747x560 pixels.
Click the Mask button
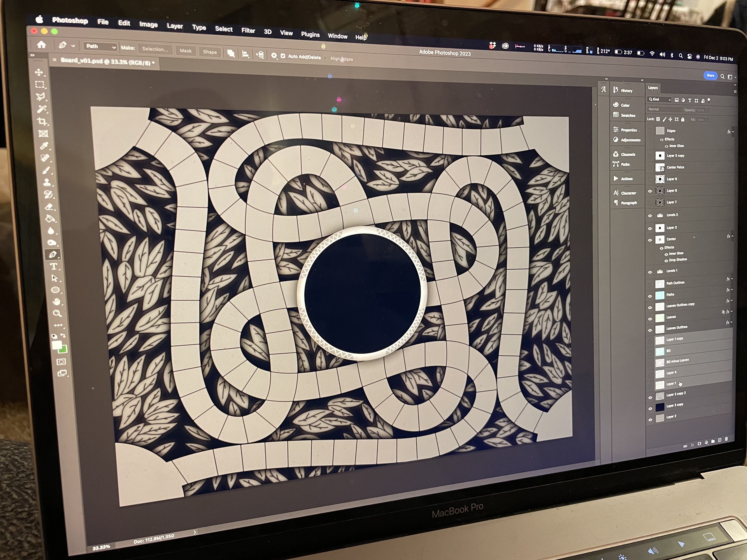coord(186,51)
